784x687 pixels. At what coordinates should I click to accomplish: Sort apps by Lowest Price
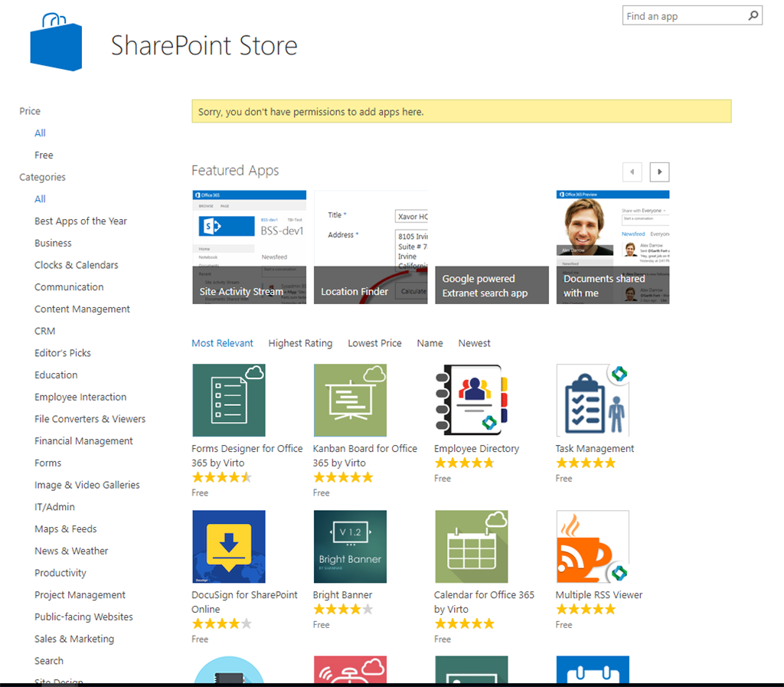point(375,343)
